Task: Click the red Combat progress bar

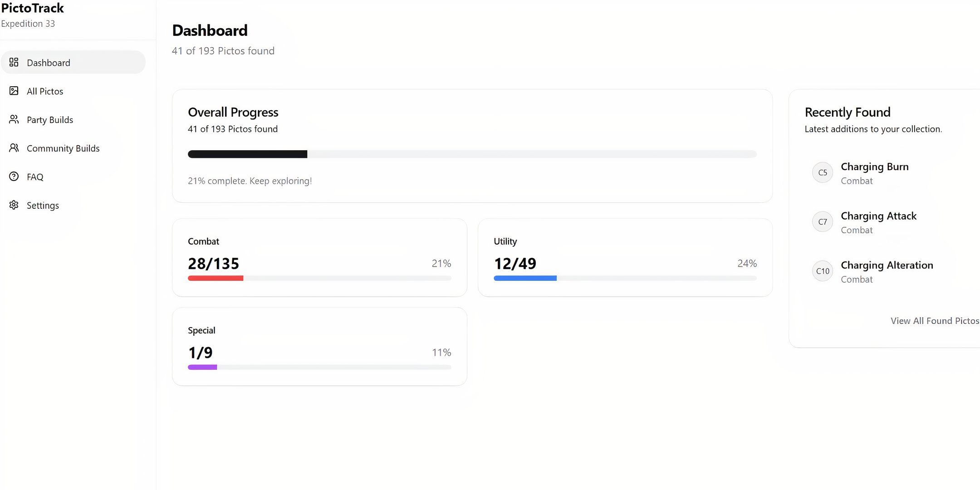Action: [216, 278]
